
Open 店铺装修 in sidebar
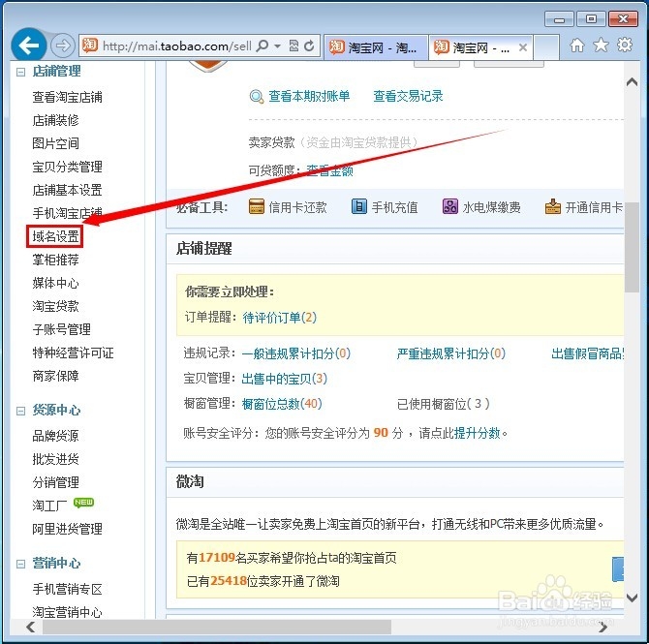coord(55,120)
